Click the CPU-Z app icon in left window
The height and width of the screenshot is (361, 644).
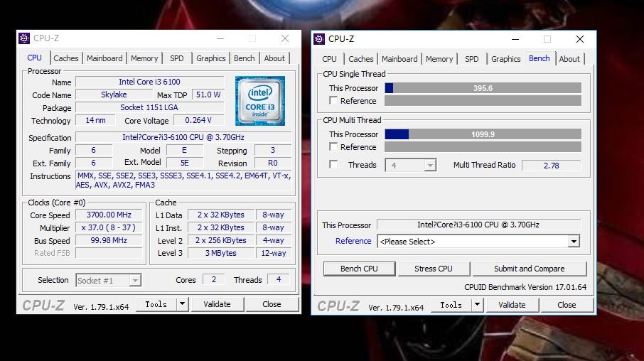(24, 38)
